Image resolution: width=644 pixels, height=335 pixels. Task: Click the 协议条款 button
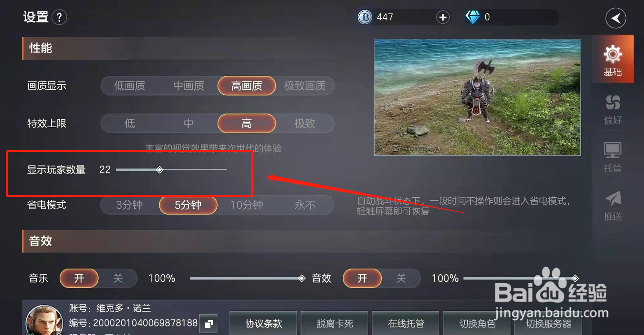263,323
